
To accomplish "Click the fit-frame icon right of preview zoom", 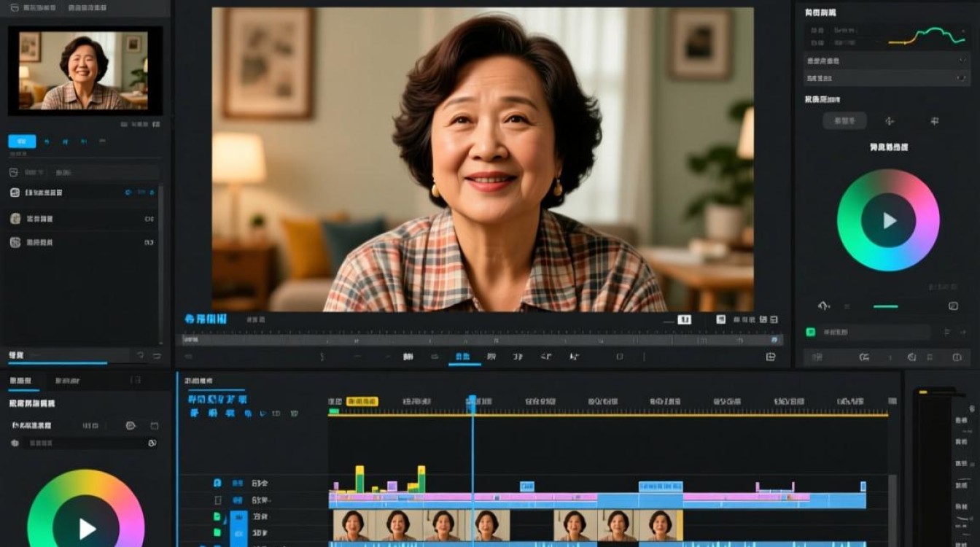I will (720, 319).
